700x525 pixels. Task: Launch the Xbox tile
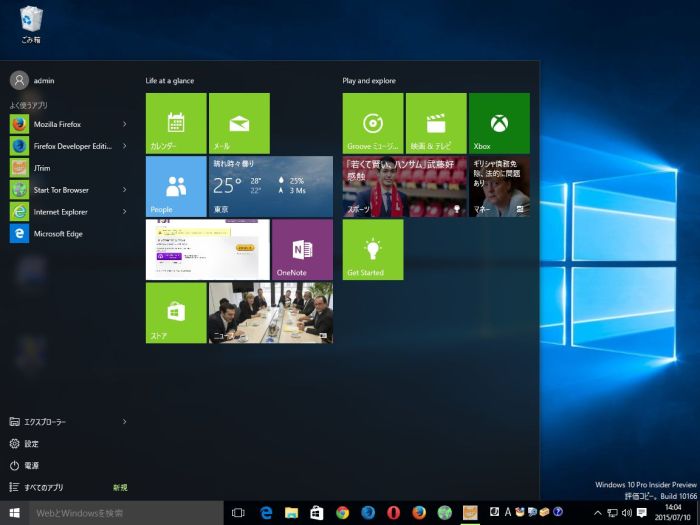pos(498,123)
